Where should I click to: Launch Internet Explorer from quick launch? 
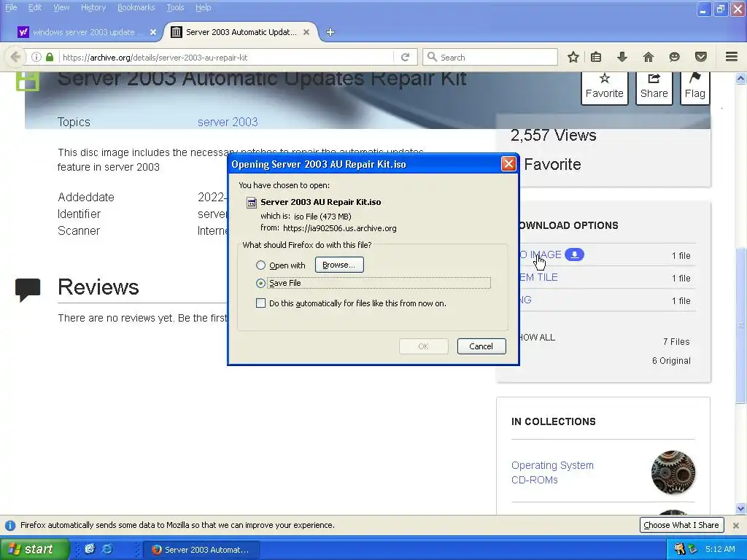pos(108,549)
